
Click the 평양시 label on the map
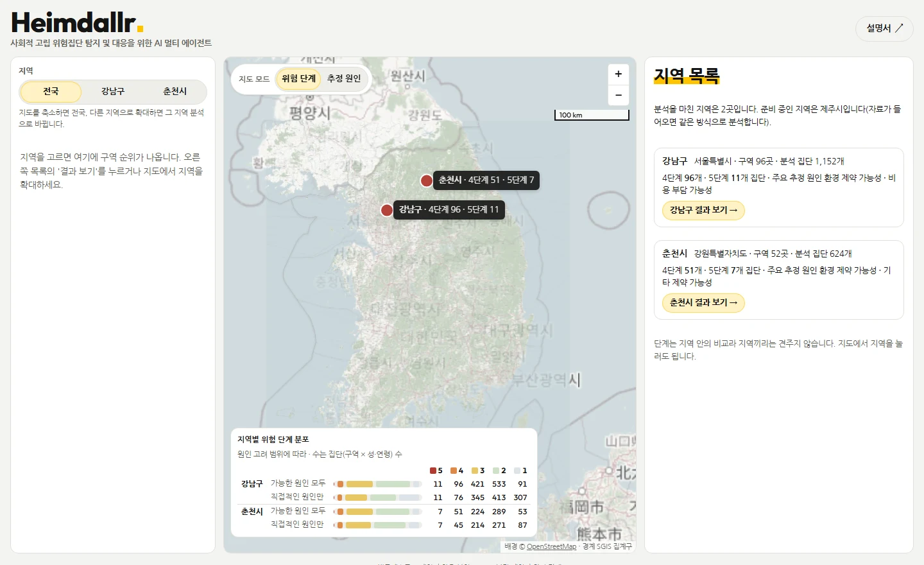pyautogui.click(x=310, y=114)
